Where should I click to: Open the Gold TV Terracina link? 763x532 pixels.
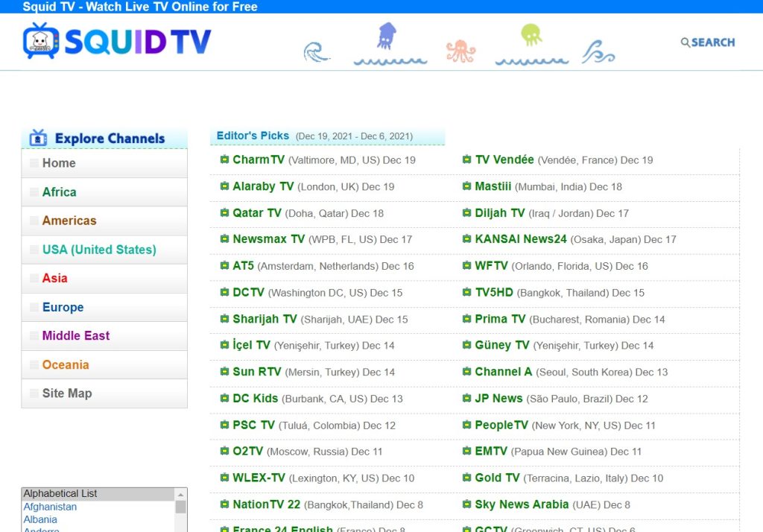click(497, 478)
